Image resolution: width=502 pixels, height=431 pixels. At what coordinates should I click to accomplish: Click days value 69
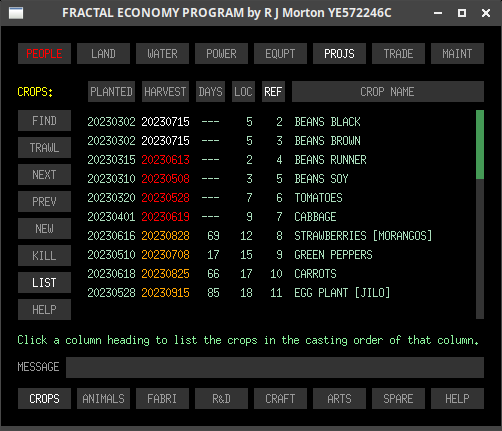click(213, 236)
